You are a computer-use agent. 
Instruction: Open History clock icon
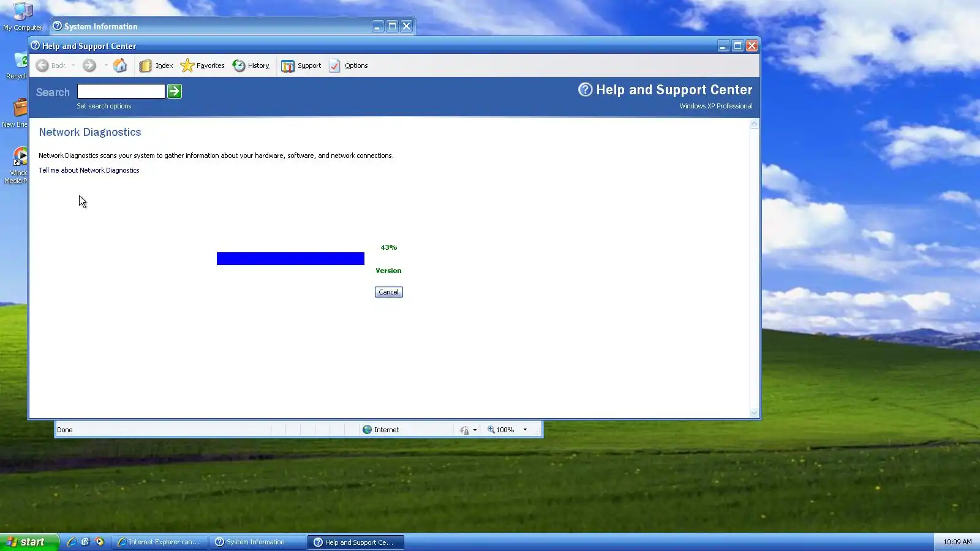[238, 66]
